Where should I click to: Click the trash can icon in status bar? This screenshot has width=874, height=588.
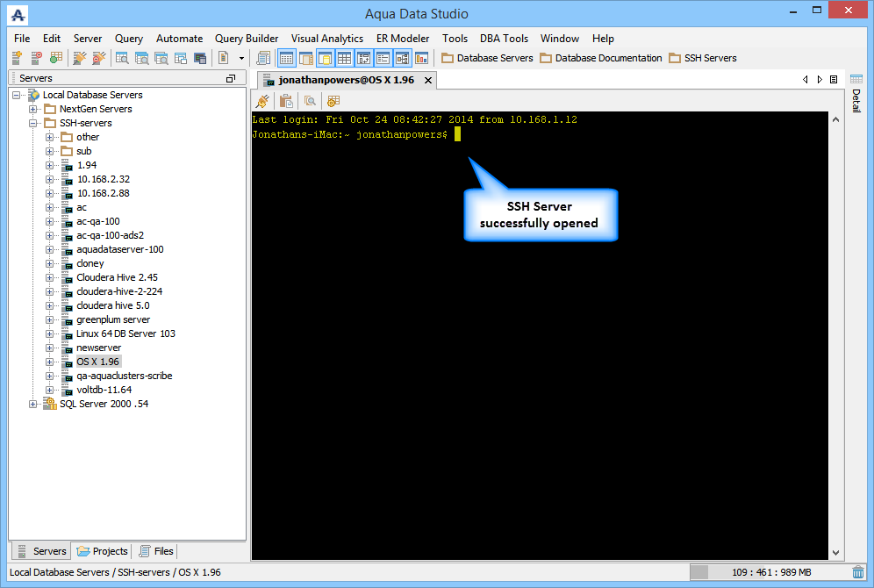(858, 572)
